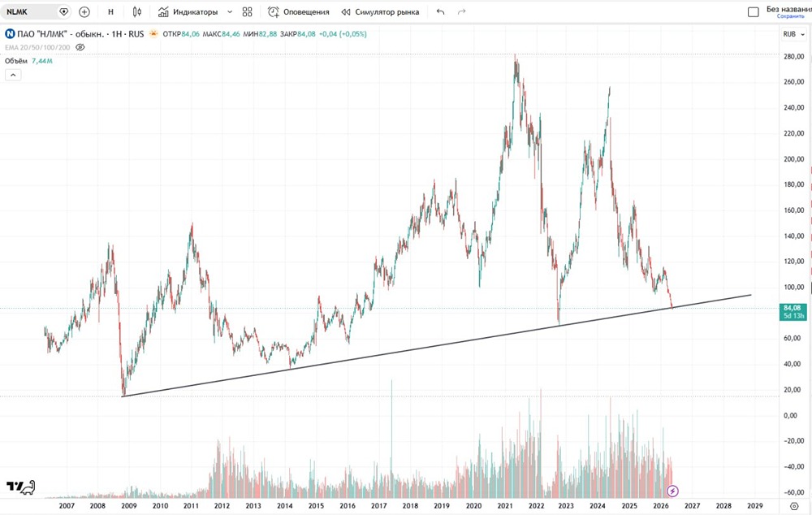This screenshot has width=812, height=515.
Task: Open the RUB currency dropdown
Action: [x=794, y=33]
